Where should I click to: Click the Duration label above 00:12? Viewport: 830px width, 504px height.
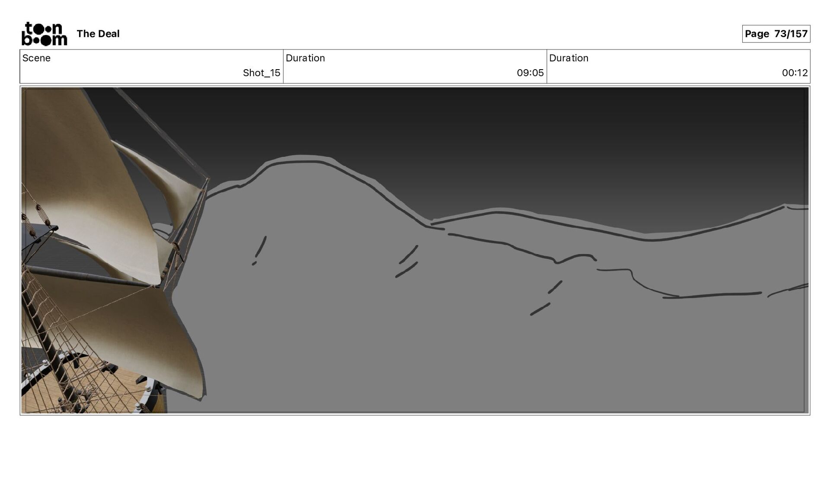(568, 58)
